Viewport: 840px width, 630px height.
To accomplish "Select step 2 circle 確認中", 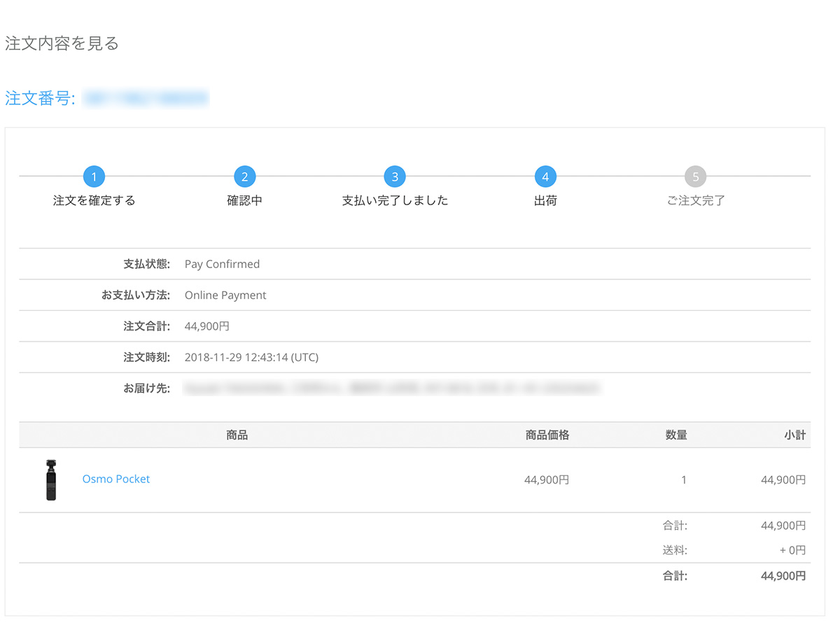I will (244, 176).
